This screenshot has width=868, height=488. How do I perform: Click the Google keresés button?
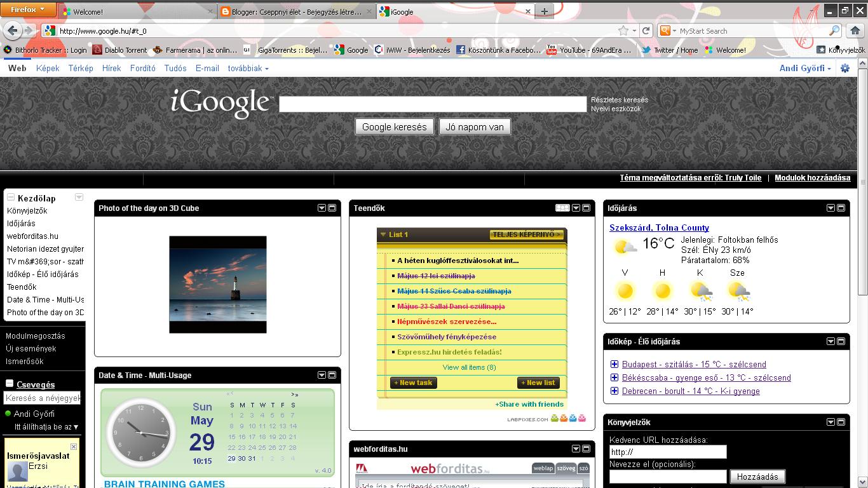pyautogui.click(x=395, y=126)
